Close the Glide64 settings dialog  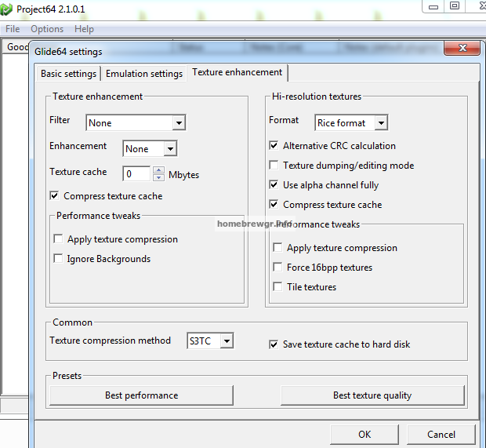pyautogui.click(x=462, y=48)
